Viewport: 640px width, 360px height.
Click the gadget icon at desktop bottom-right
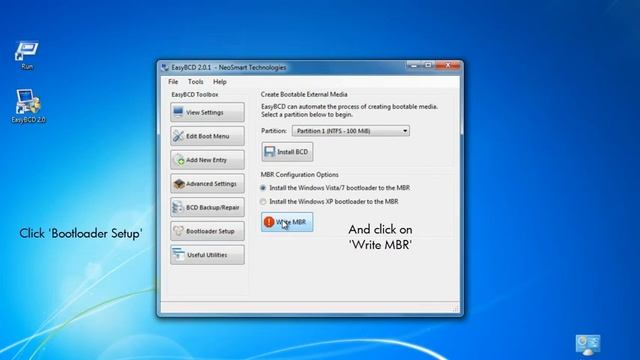click(588, 345)
